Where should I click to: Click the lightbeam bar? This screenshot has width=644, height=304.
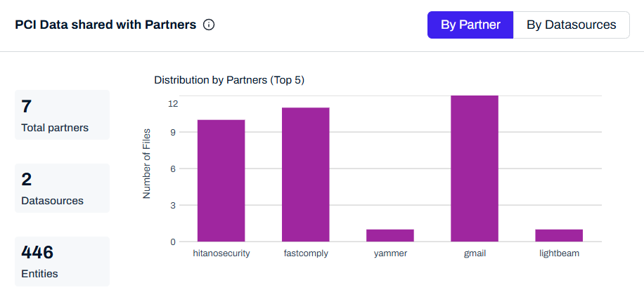point(559,235)
